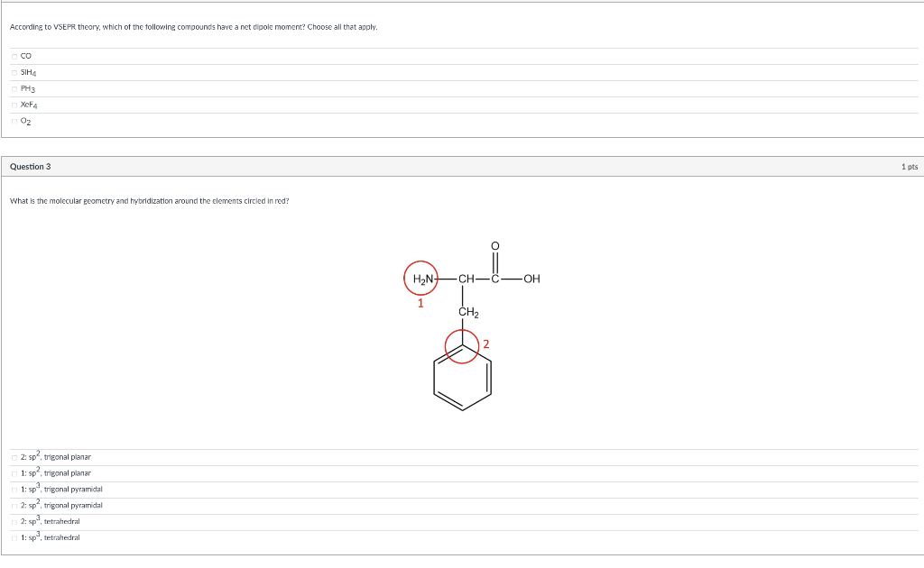Check '1: sp2, trigonal planar' option
The height and width of the screenshot is (568, 924).
14,474
